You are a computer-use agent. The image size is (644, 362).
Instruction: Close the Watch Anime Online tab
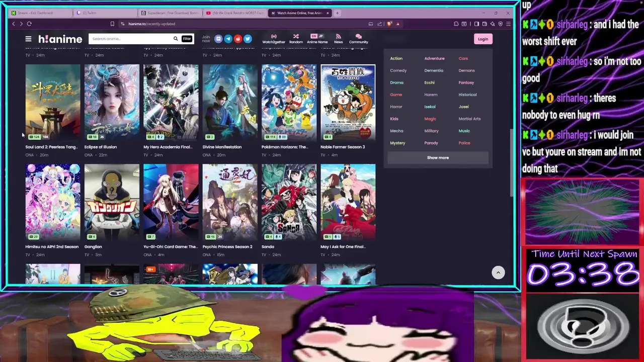pos(328,13)
